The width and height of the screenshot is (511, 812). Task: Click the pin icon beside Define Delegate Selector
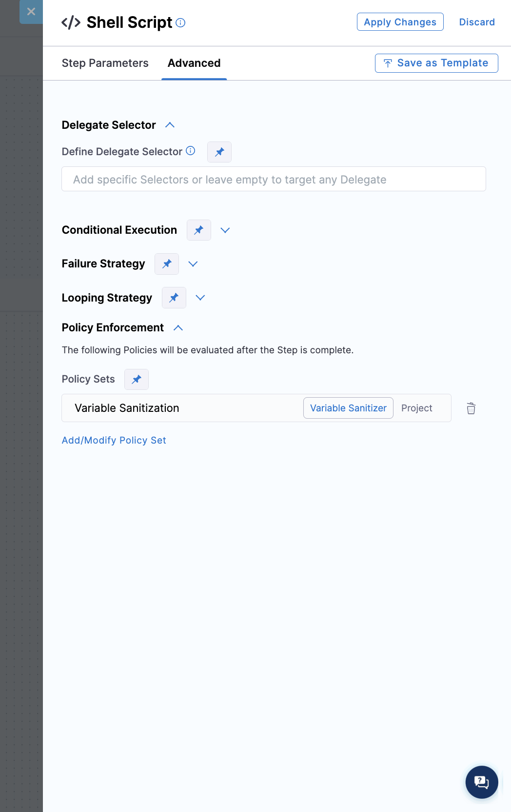click(x=219, y=152)
